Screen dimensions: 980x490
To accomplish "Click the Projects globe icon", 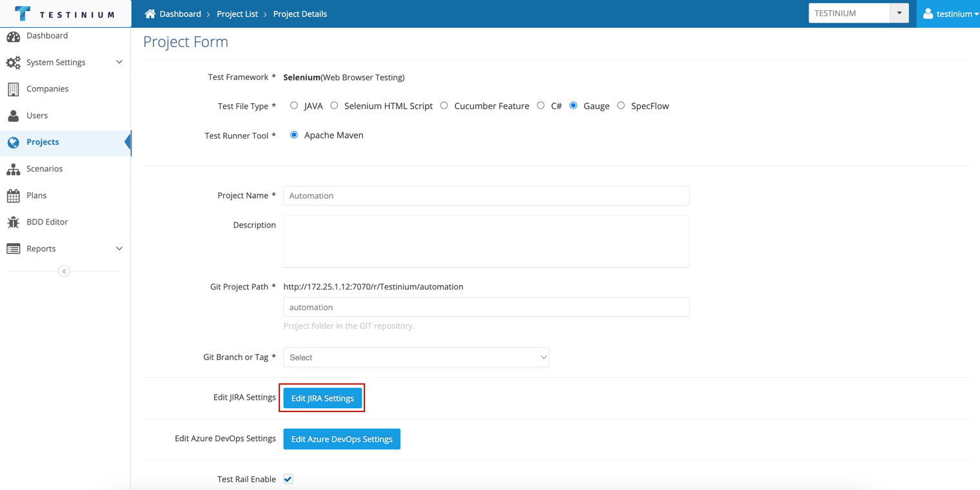I will pos(13,142).
